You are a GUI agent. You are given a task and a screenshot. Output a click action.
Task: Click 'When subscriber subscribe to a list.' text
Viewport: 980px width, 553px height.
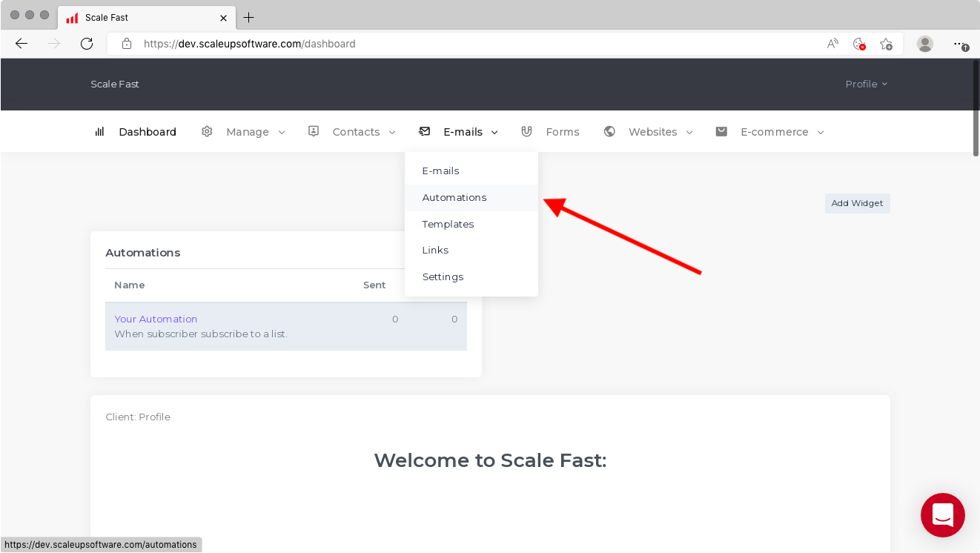[201, 334]
